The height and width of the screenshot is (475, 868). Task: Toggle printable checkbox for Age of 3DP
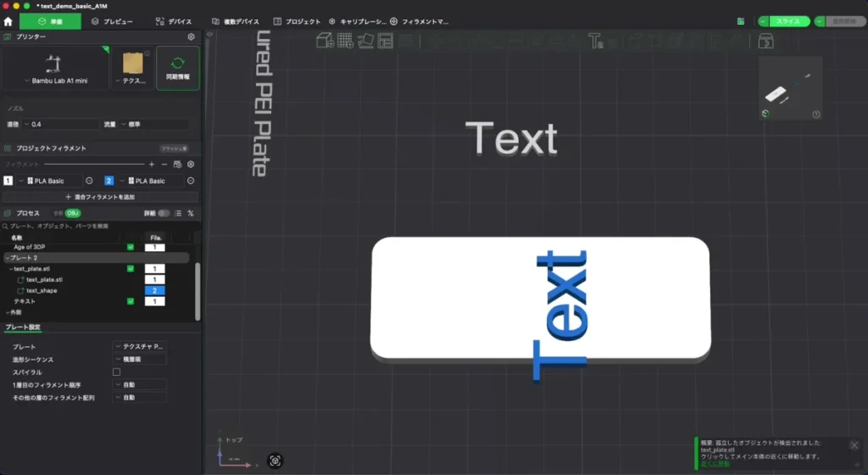(x=130, y=247)
